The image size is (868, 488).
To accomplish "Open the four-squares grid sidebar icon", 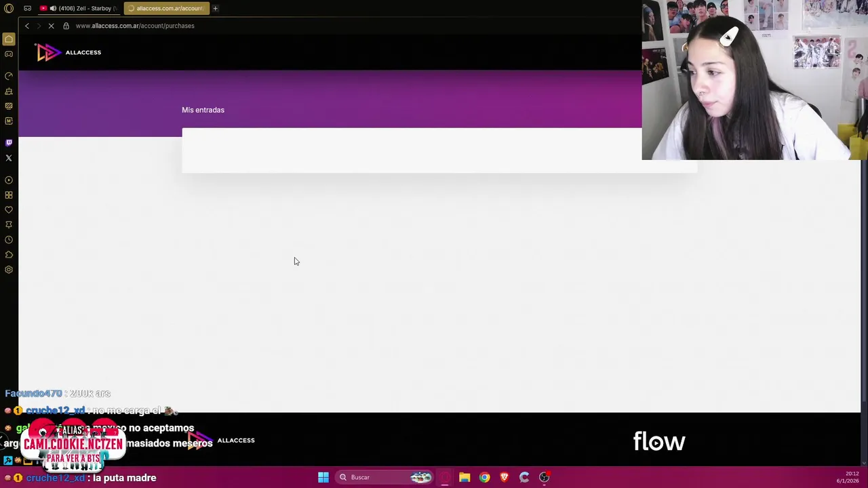I will click(x=9, y=195).
